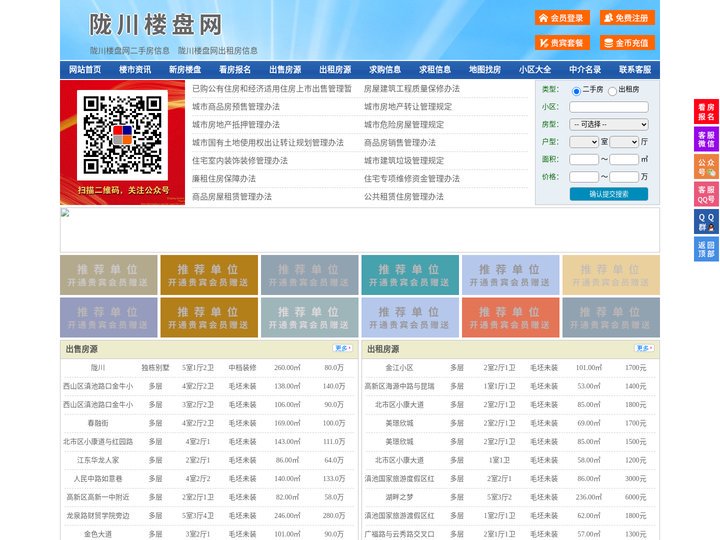Viewport: 720px width, 540px height.
Task: Open the 客服QQ号 floating side button
Action: [x=706, y=194]
